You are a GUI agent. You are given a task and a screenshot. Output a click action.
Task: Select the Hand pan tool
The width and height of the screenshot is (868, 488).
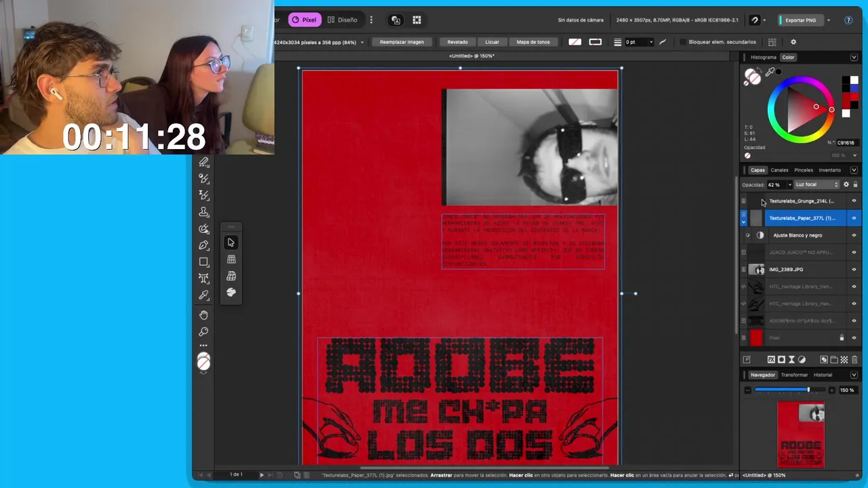click(x=203, y=315)
